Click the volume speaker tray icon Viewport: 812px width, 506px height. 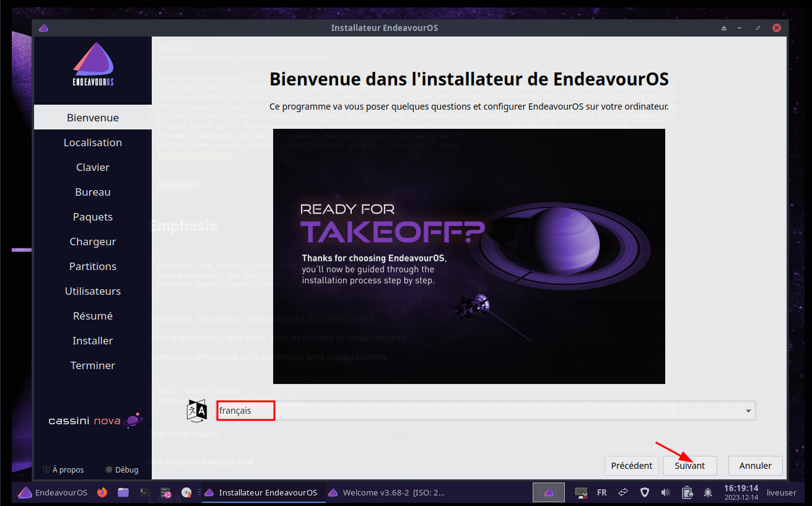click(665, 493)
